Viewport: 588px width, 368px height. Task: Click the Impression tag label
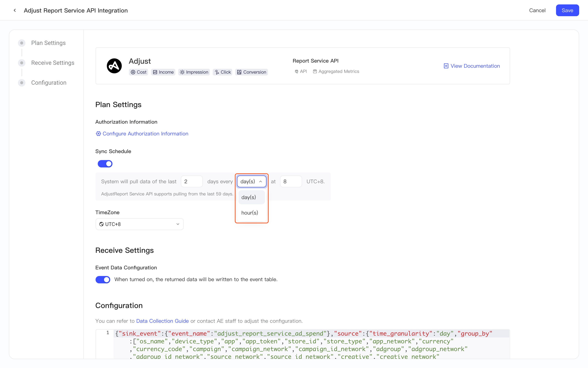click(x=197, y=72)
